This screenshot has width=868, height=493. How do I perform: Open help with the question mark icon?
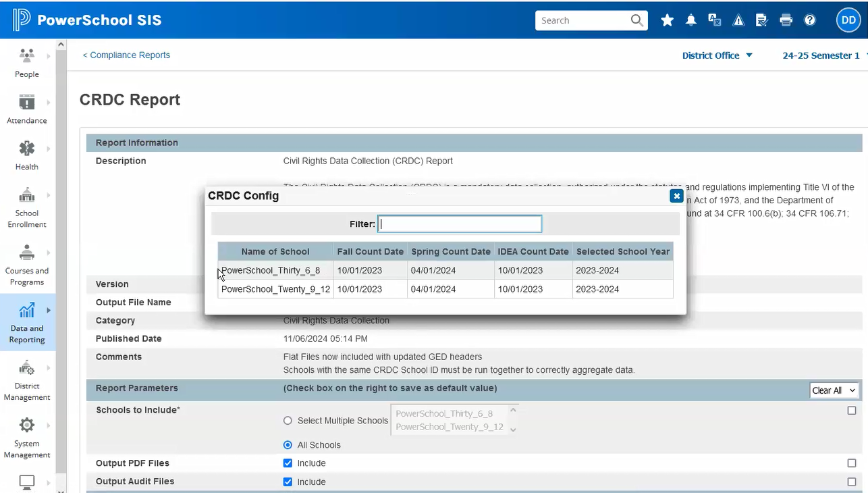tap(809, 20)
